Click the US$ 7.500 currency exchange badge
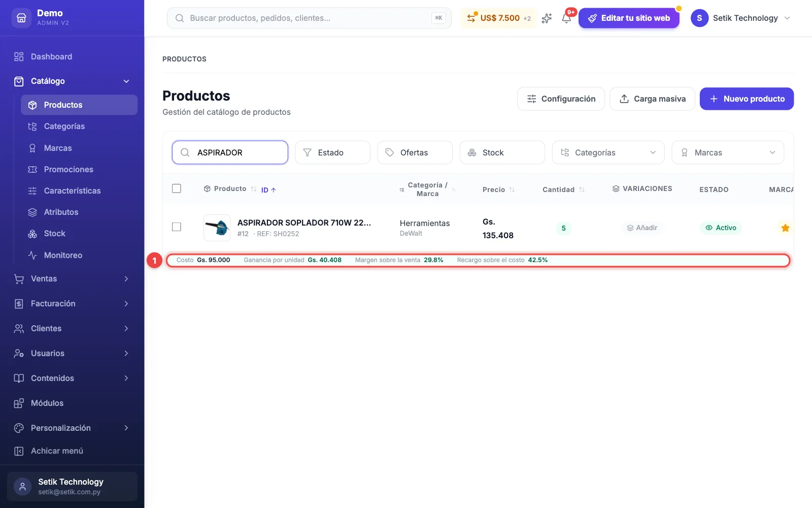This screenshot has width=812, height=508. (499, 18)
